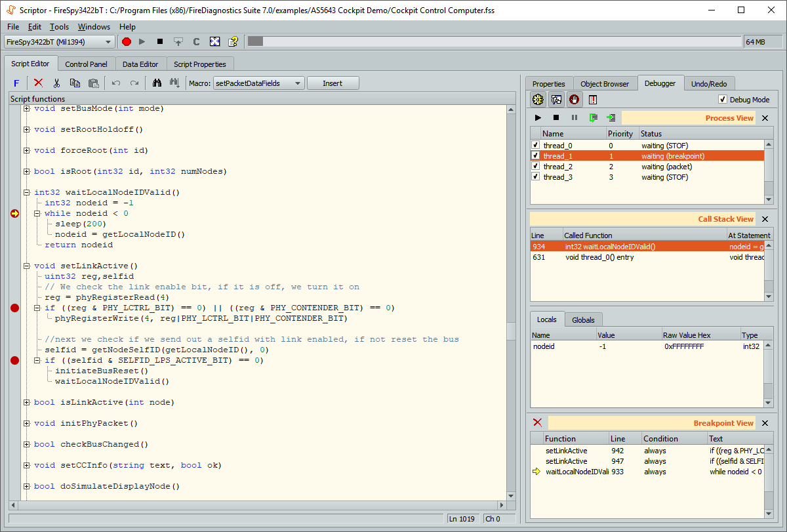Close the Breakpoint View panel
Viewport: 787px width, 532px height.
coord(765,423)
